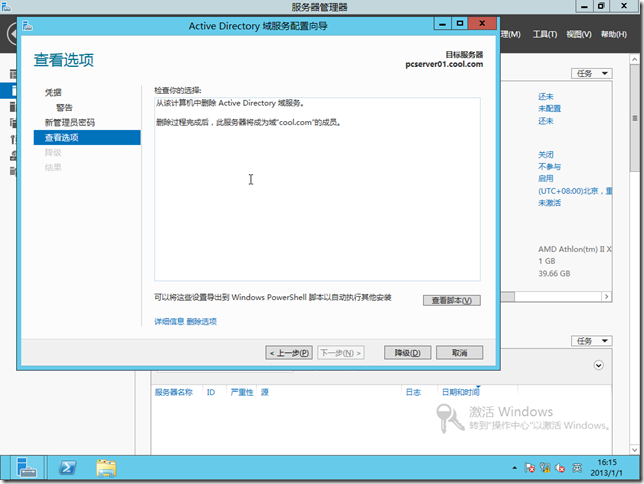Open the clock showing 16:15
Image resolution: width=644 pixels, height=484 pixels.
point(607,468)
